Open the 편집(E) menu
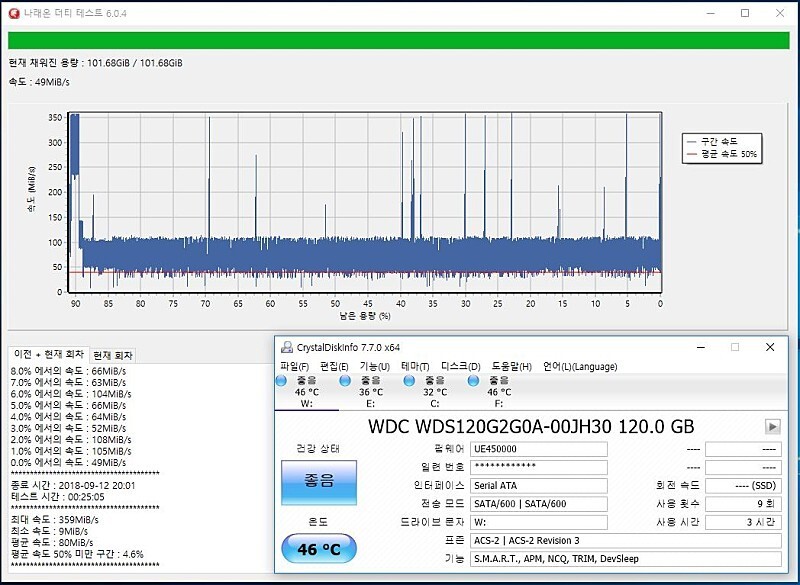 coord(334,366)
